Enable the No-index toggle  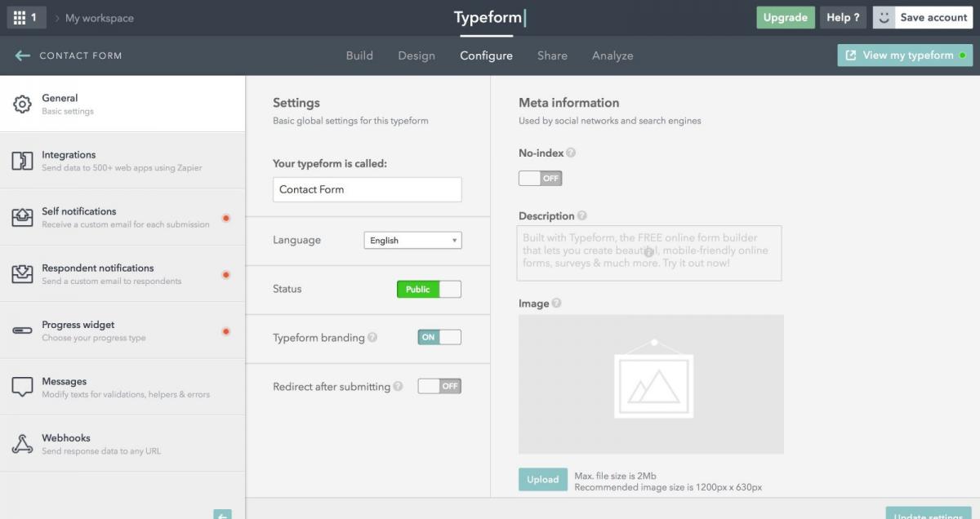pos(540,178)
